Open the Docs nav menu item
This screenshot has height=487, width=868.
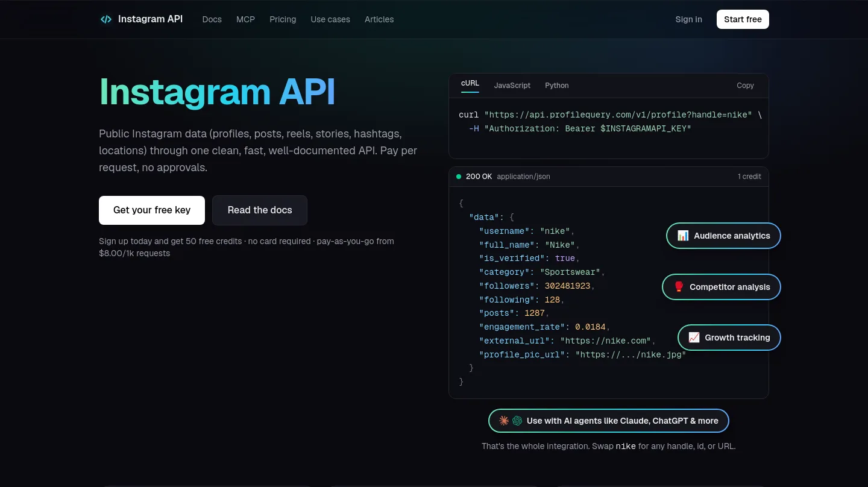click(212, 19)
